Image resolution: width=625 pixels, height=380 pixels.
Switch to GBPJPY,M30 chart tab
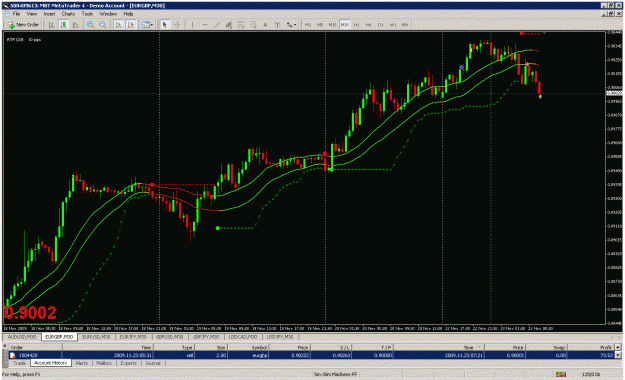pos(206,337)
